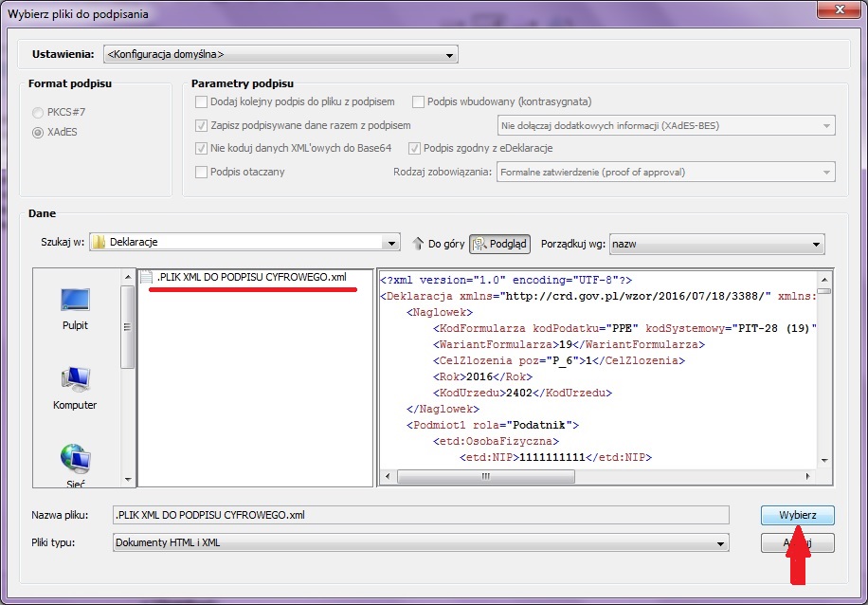The width and height of the screenshot is (868, 605).
Task: Click places sidebar scroll down arrow
Action: 128,479
